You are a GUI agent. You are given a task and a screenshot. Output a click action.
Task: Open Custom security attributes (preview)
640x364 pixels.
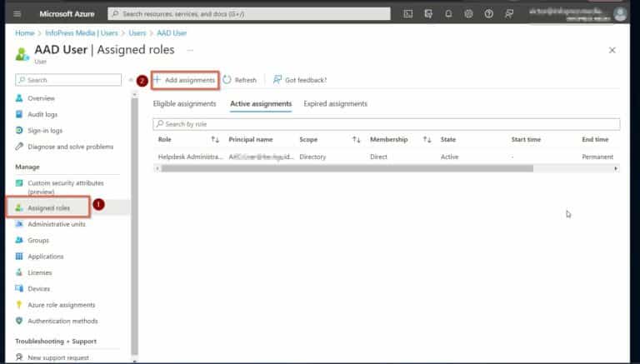65,187
